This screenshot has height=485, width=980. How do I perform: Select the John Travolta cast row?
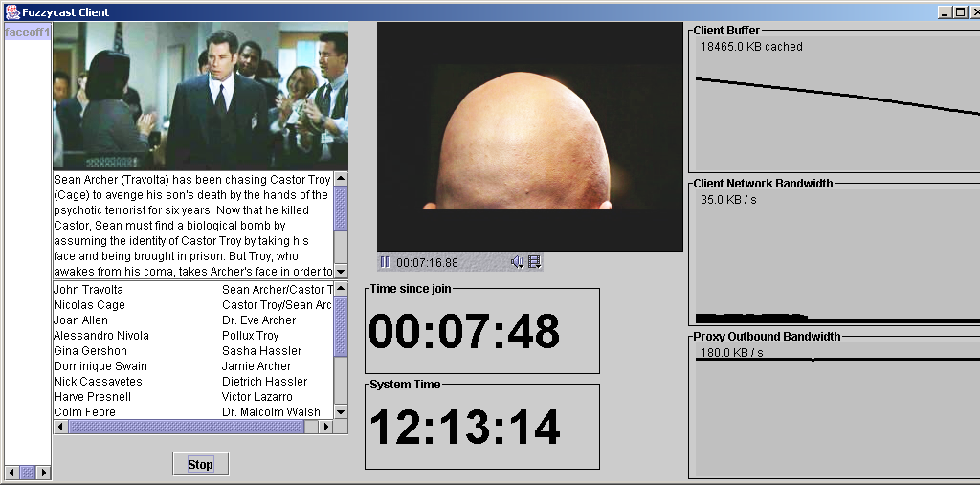(88, 290)
